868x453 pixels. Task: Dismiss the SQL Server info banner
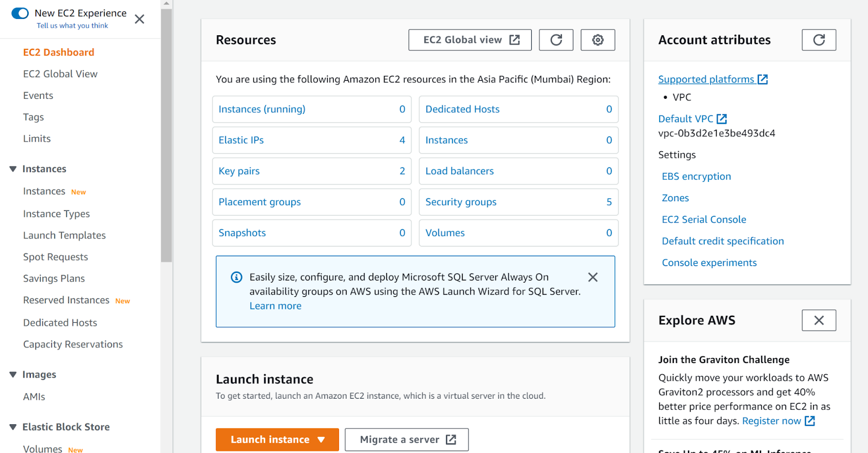592,277
